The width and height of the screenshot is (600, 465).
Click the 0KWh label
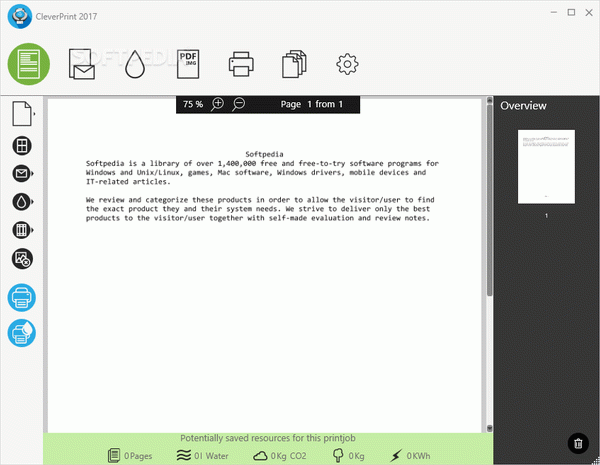tap(418, 456)
